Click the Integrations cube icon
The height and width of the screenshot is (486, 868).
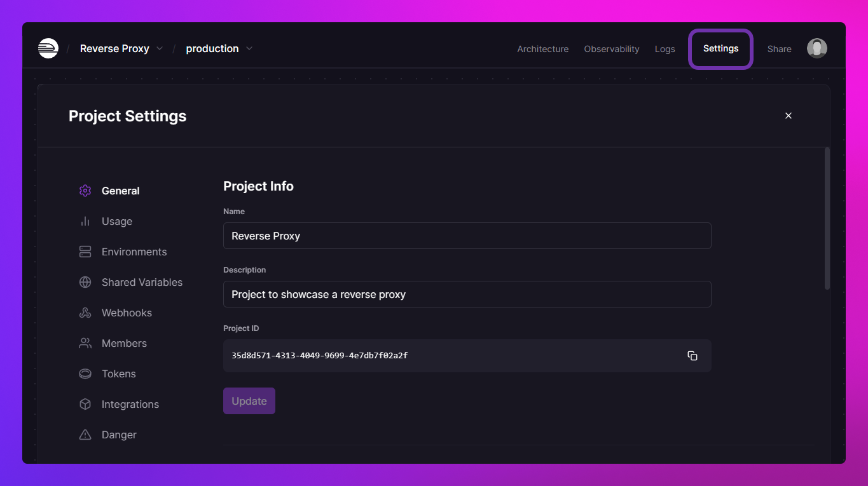(85, 404)
